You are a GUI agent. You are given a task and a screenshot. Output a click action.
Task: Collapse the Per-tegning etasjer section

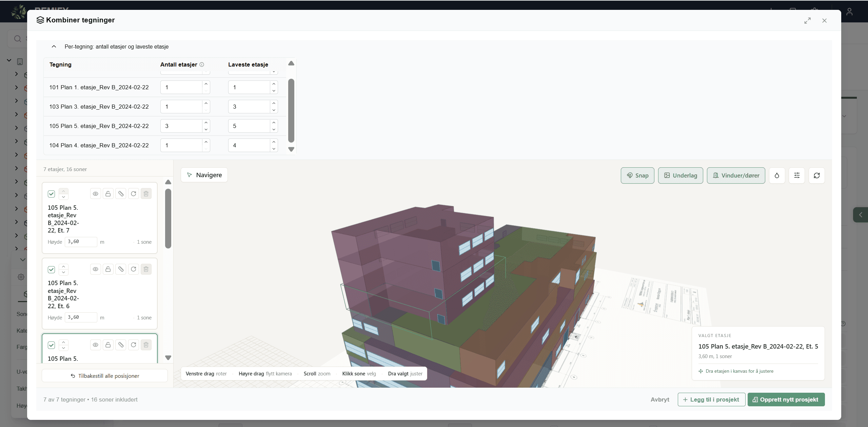(54, 47)
